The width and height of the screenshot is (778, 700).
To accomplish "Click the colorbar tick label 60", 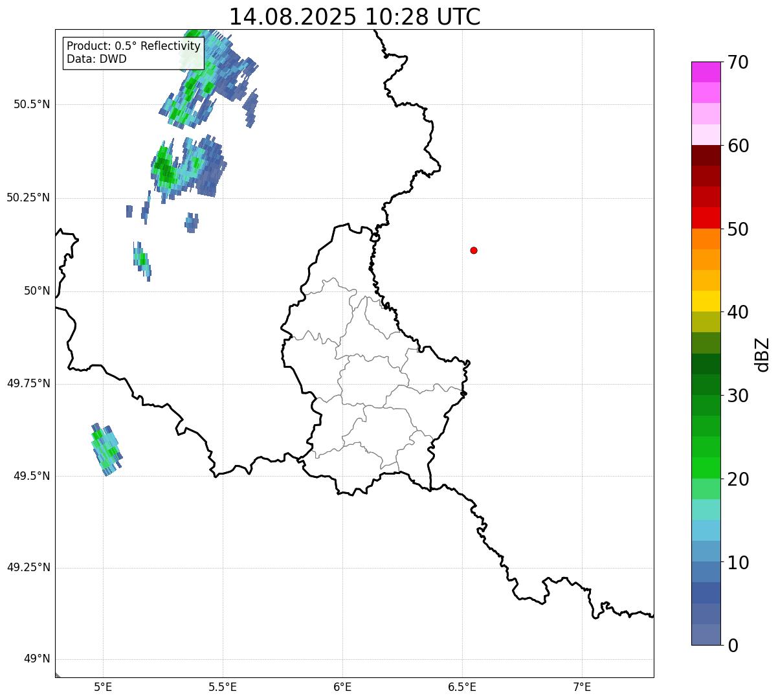I will 738,146.
